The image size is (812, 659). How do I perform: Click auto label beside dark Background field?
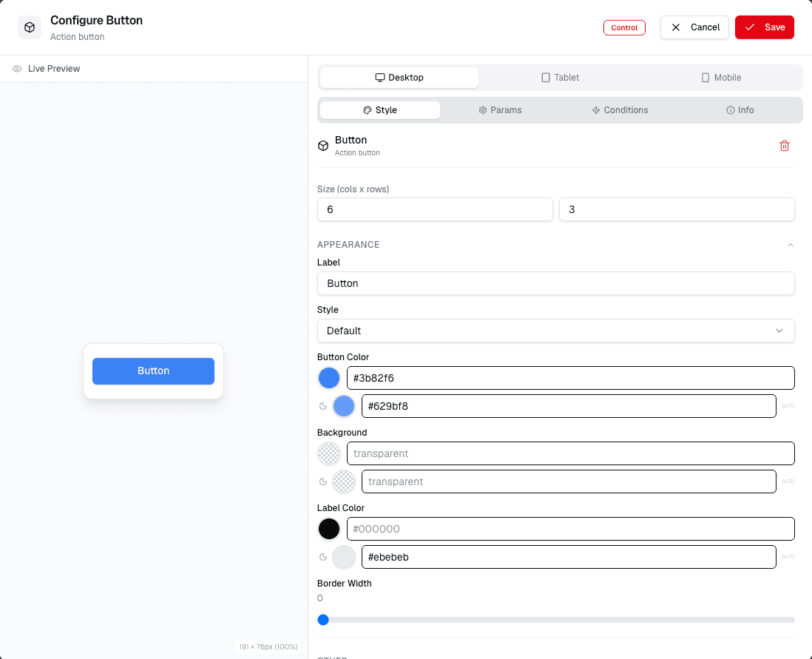coord(788,481)
